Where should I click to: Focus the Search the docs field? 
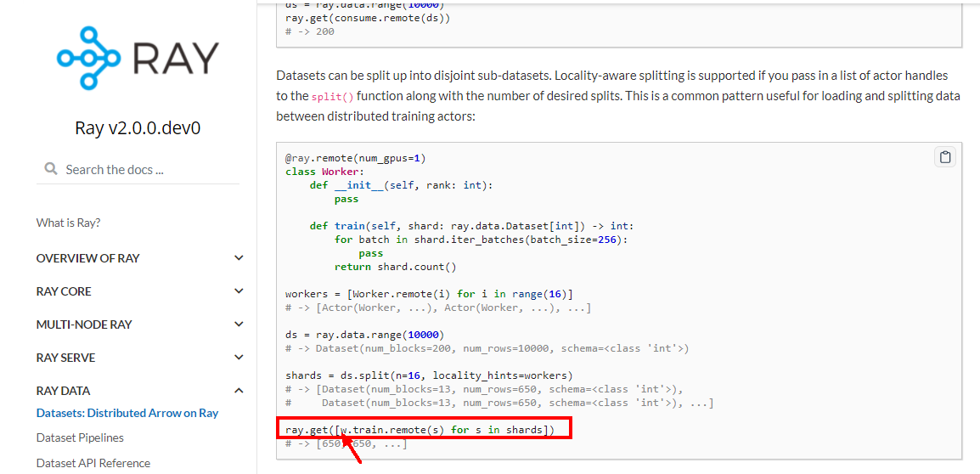[138, 169]
